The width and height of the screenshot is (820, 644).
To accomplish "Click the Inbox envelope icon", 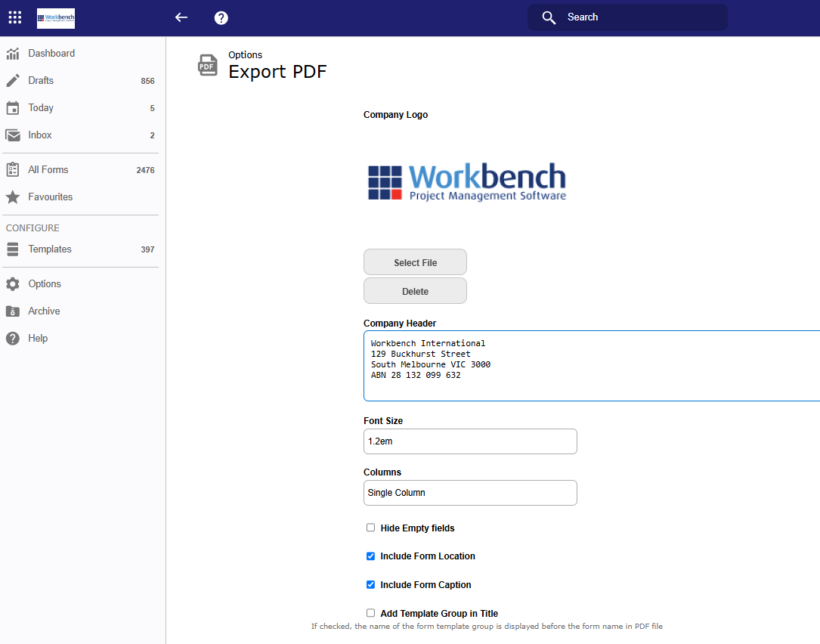I will point(13,135).
